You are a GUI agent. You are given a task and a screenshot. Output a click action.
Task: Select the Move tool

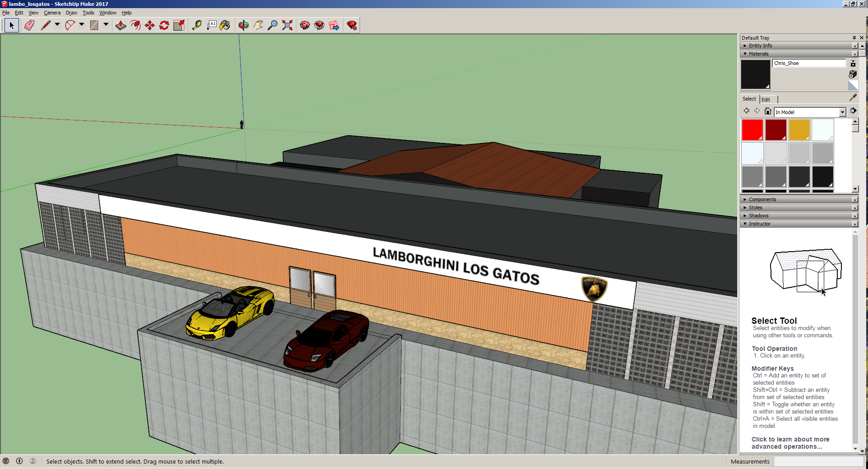click(x=150, y=25)
